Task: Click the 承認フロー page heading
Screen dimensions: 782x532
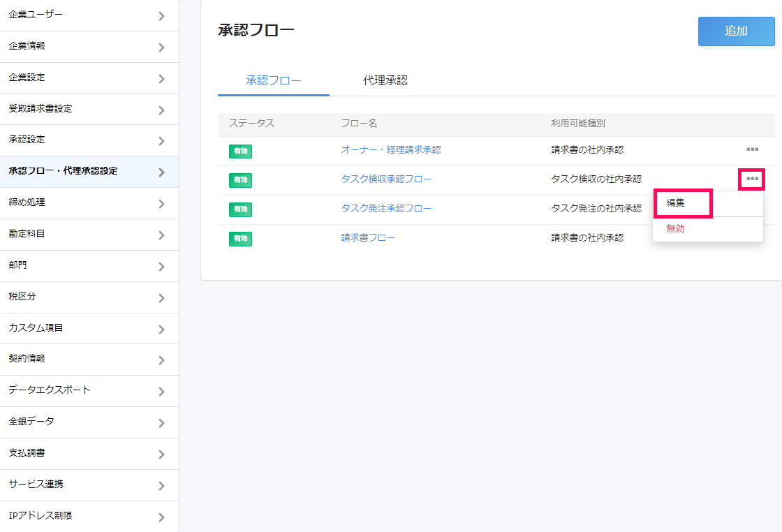Action: pyautogui.click(x=256, y=30)
